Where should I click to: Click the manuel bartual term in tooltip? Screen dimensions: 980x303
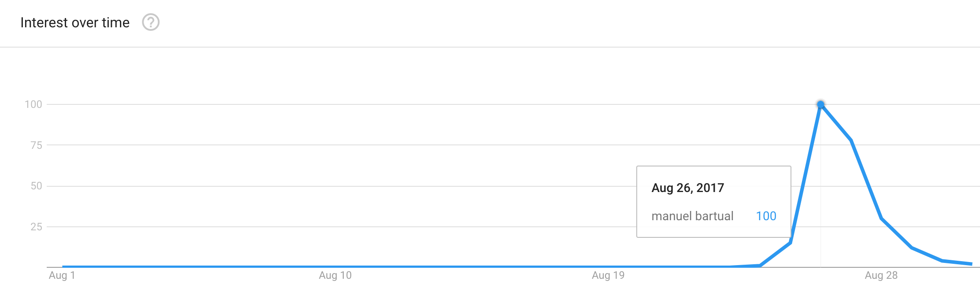[692, 216]
